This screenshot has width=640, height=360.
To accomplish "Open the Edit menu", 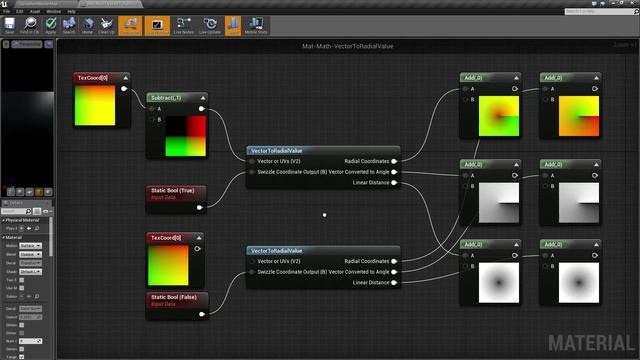I will click(x=20, y=11).
